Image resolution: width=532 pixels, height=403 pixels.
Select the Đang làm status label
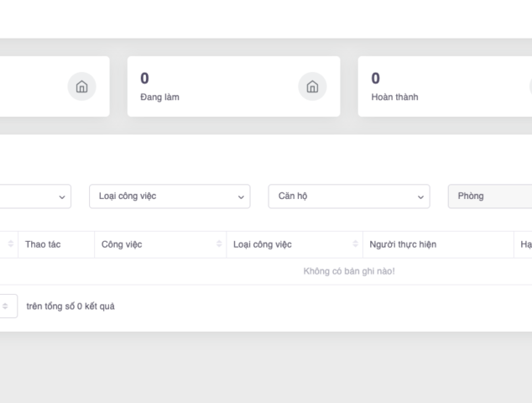[159, 97]
